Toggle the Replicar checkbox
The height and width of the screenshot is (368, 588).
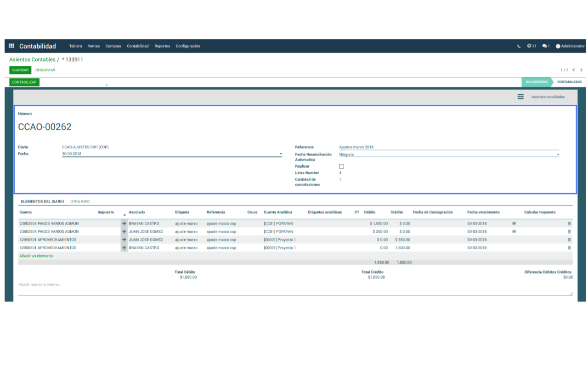(x=341, y=166)
